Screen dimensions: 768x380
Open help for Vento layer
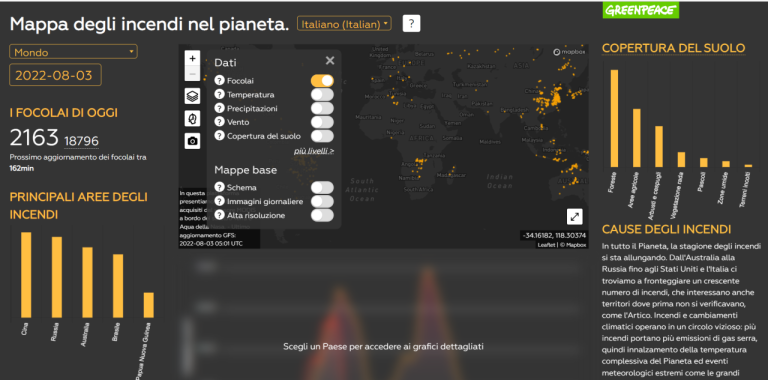coord(219,122)
